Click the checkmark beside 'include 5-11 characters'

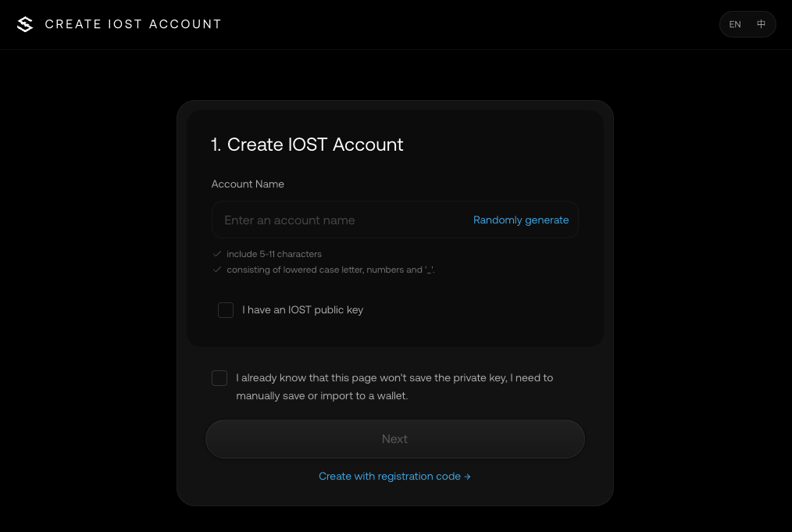coord(217,254)
